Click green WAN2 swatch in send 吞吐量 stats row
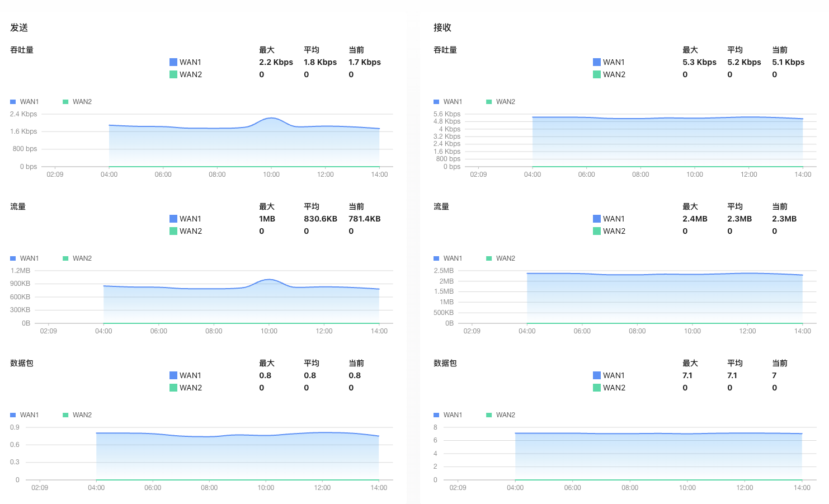This screenshot has height=504, width=829. [173, 74]
